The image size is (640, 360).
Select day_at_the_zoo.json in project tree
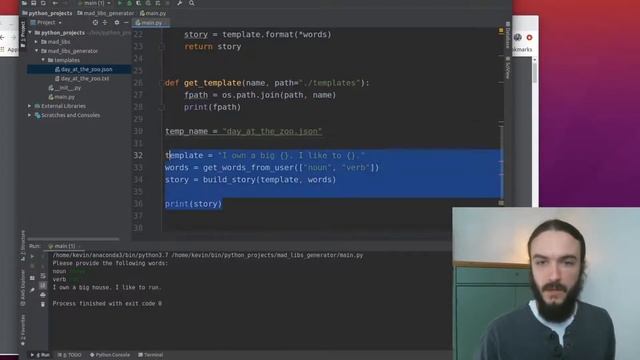(79, 69)
